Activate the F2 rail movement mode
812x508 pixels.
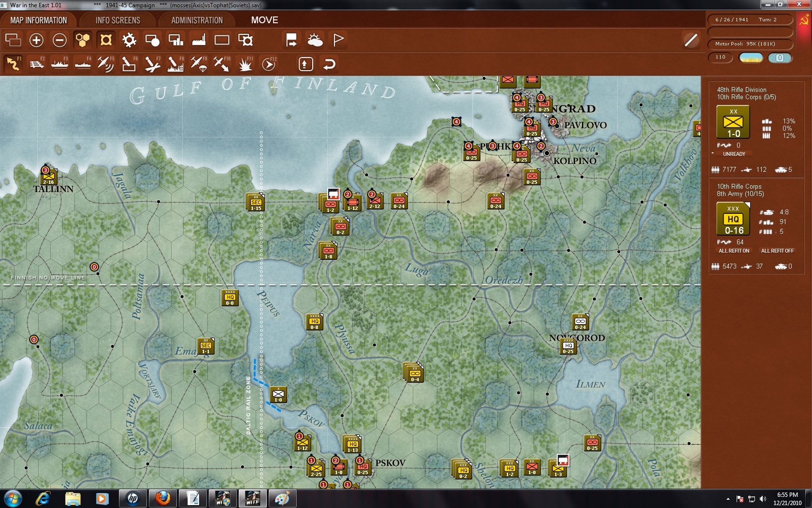click(36, 64)
